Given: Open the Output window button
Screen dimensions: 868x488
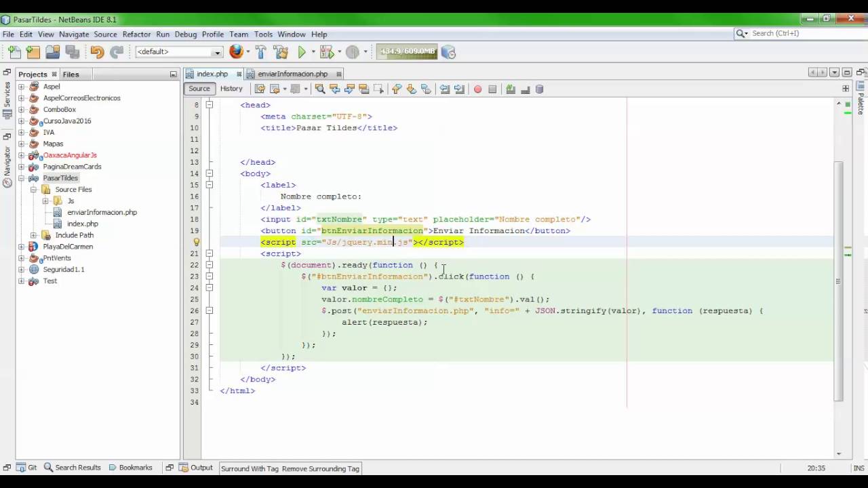Looking at the screenshot, I should point(196,468).
